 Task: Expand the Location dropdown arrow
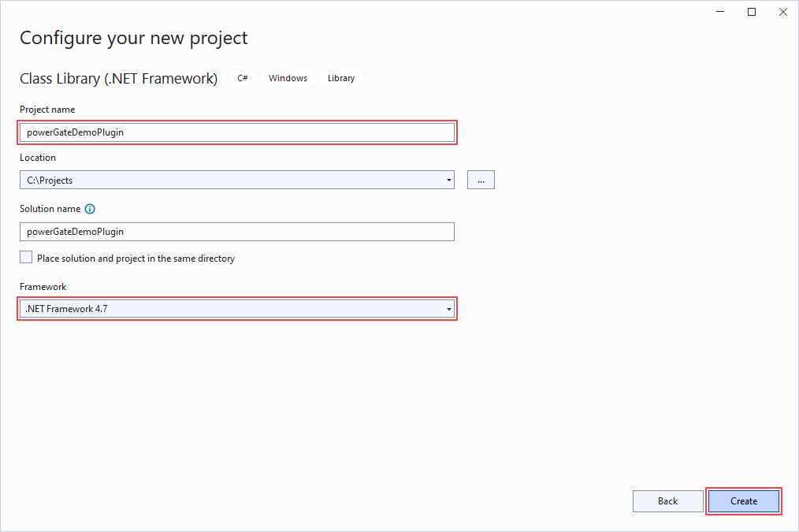tap(448, 180)
